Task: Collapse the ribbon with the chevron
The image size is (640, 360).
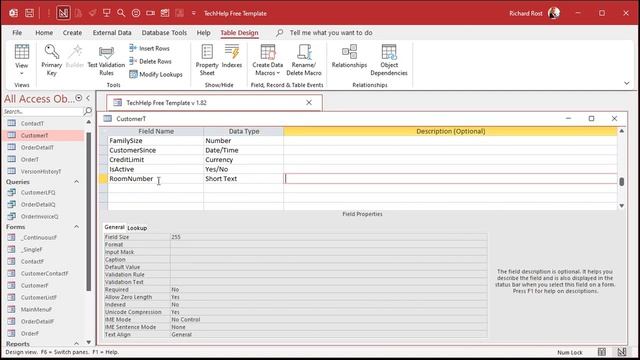Action: pos(627,83)
